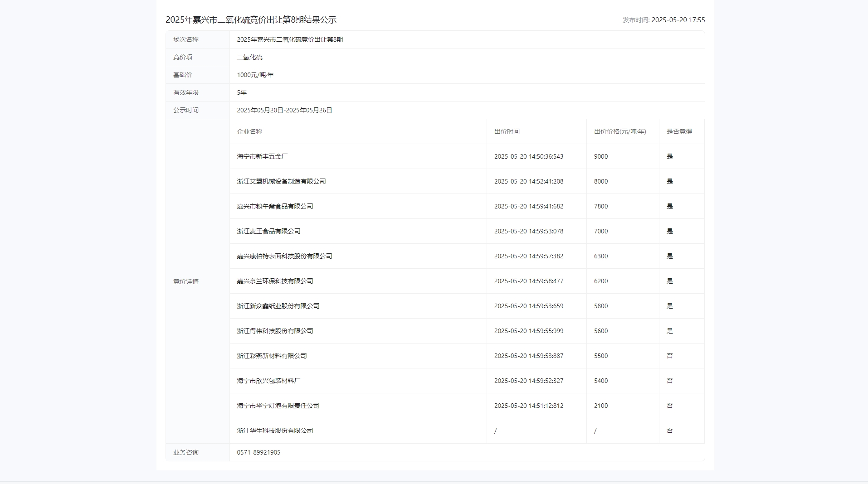Image resolution: width=868 pixels, height=484 pixels.
Task: Click the 出价时间 column header
Action: coord(507,131)
